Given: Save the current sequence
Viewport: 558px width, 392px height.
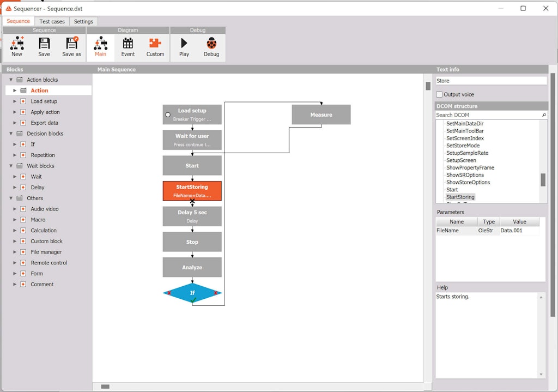Looking at the screenshot, I should click(44, 46).
